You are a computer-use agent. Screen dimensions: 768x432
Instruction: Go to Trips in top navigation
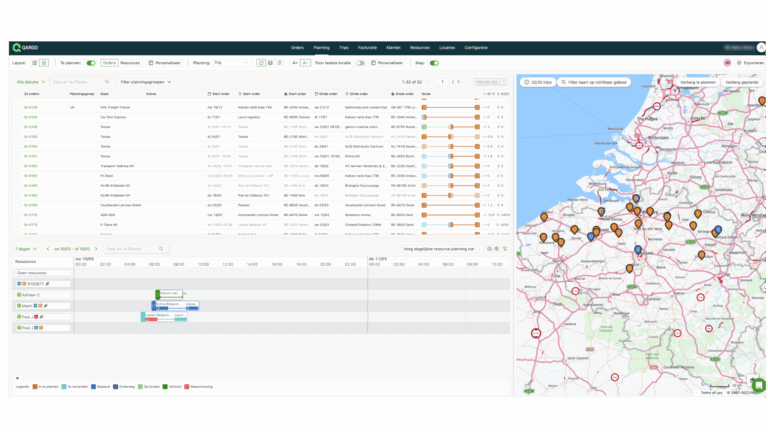coord(344,48)
